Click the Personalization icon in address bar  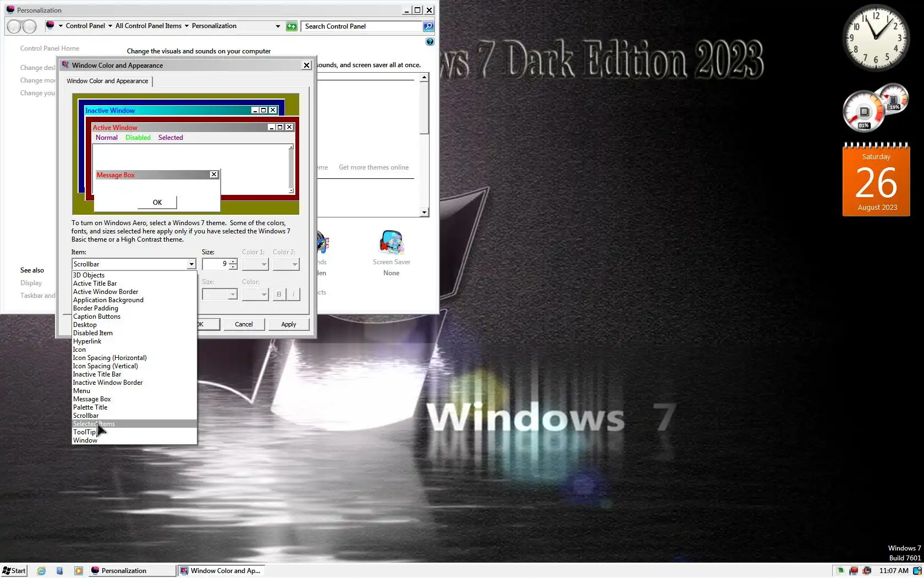pos(50,25)
